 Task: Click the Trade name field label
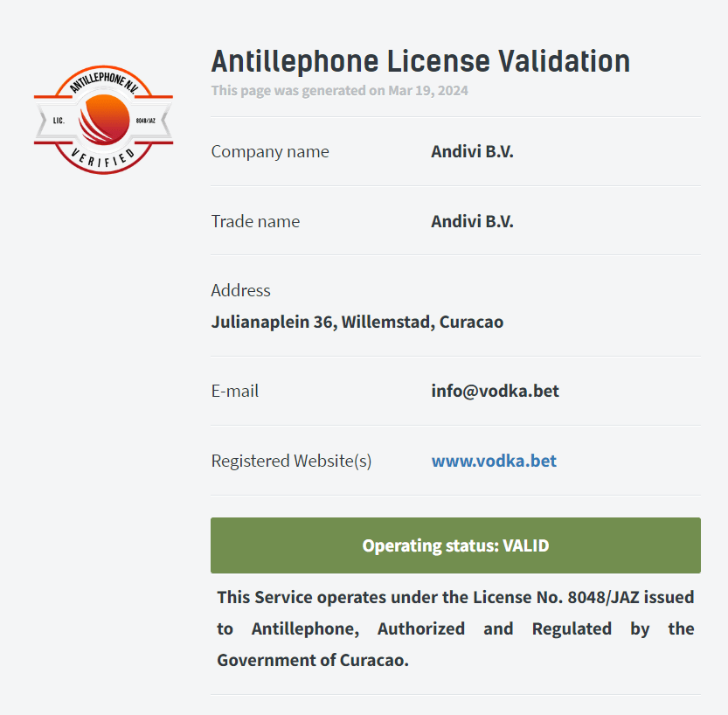[255, 221]
